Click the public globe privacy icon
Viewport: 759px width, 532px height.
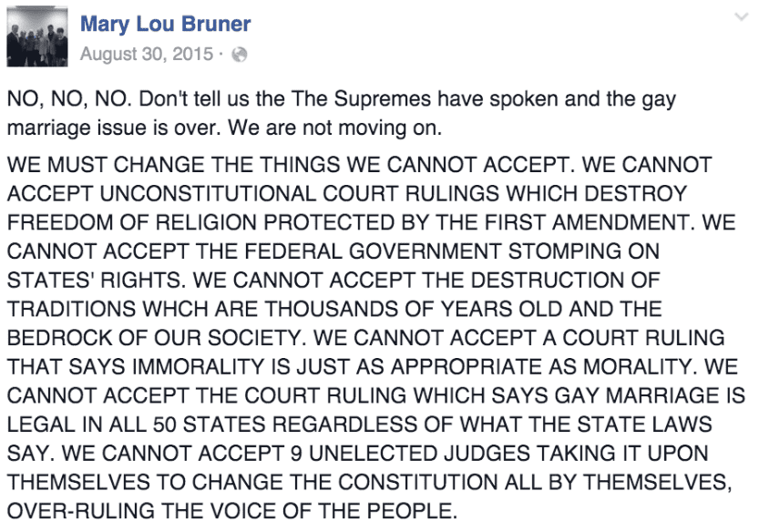[239, 55]
